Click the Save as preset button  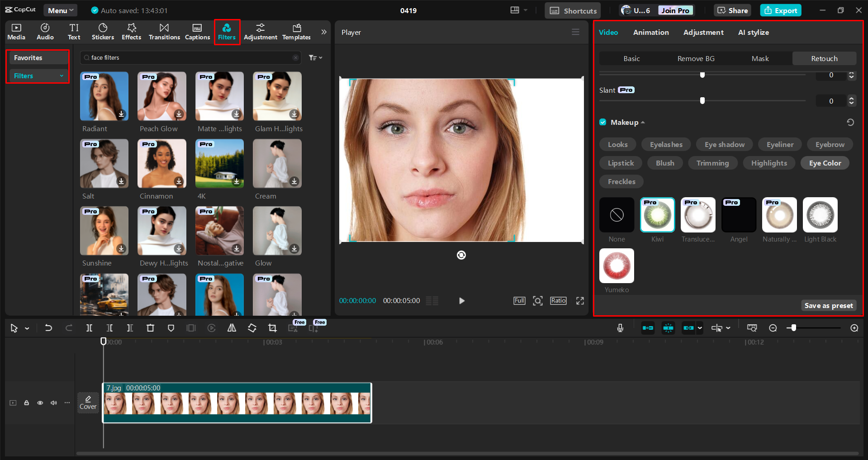click(828, 305)
